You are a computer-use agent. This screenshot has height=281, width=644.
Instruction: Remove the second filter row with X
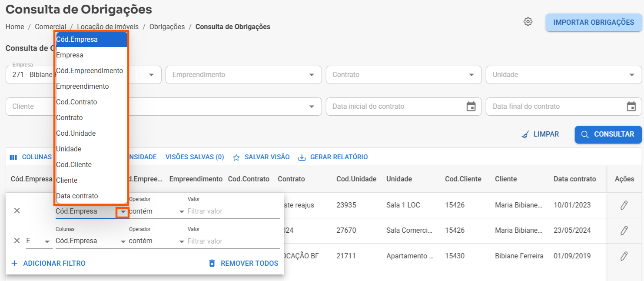[17, 241]
